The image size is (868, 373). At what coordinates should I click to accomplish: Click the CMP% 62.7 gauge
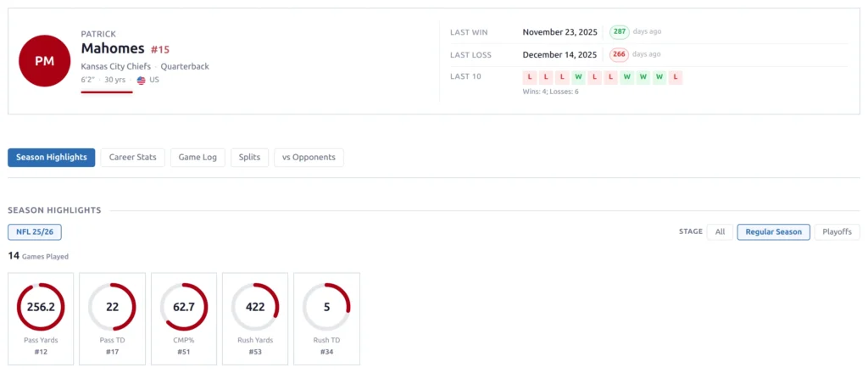(x=184, y=307)
